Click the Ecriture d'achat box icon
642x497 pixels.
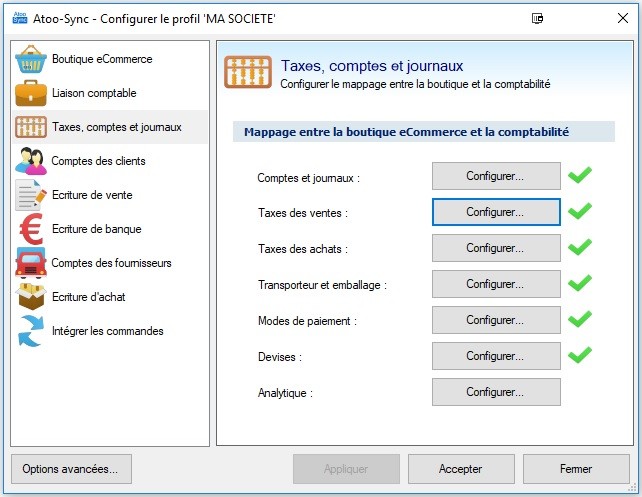(x=31, y=296)
